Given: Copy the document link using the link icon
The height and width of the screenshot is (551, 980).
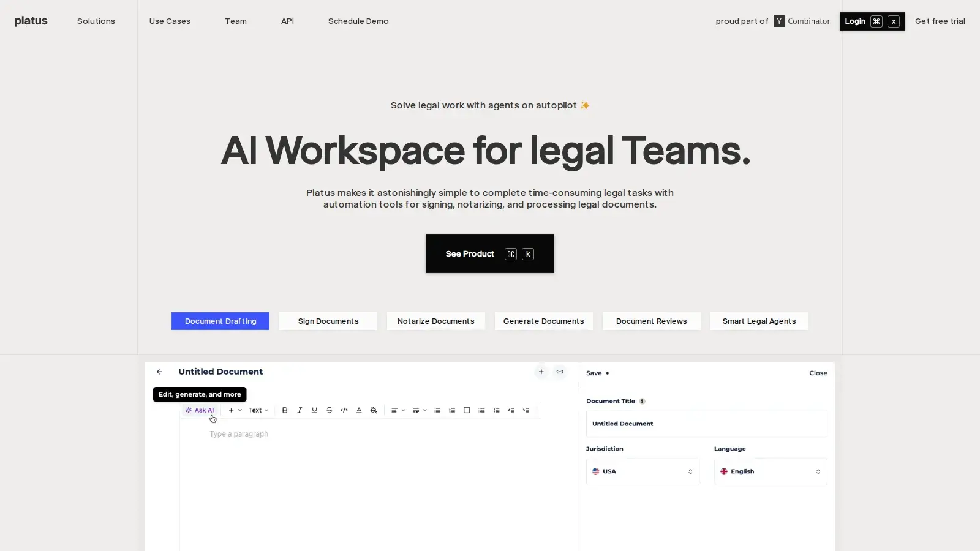Looking at the screenshot, I should pyautogui.click(x=560, y=372).
